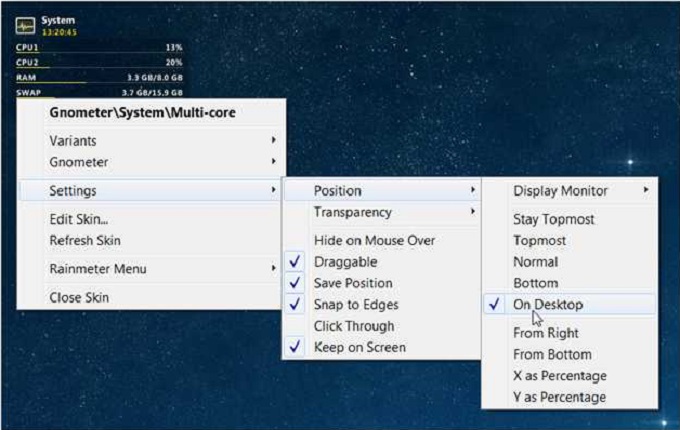Enable Hide on Mouse Over
Screen dimensions: 680x430
[x=361, y=241]
